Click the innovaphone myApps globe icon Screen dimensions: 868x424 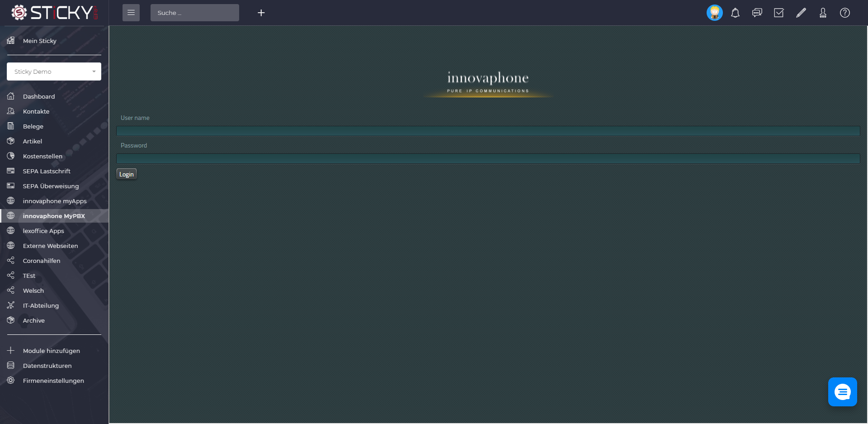[11, 201]
